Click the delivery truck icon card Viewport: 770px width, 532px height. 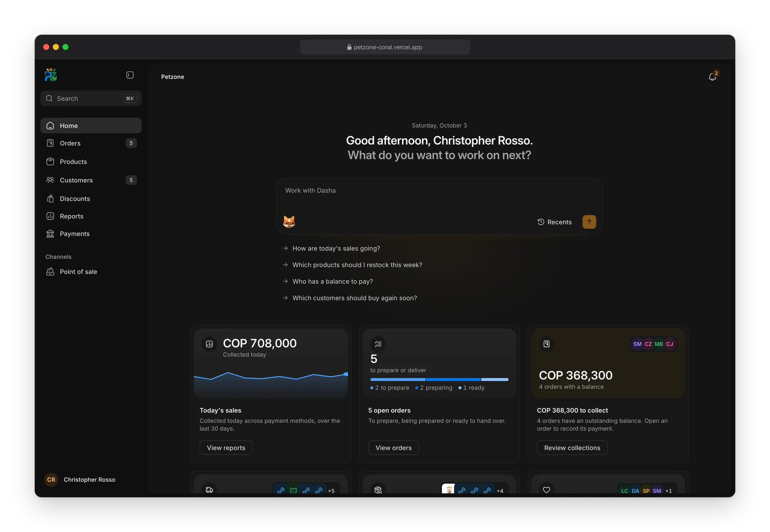(209, 490)
